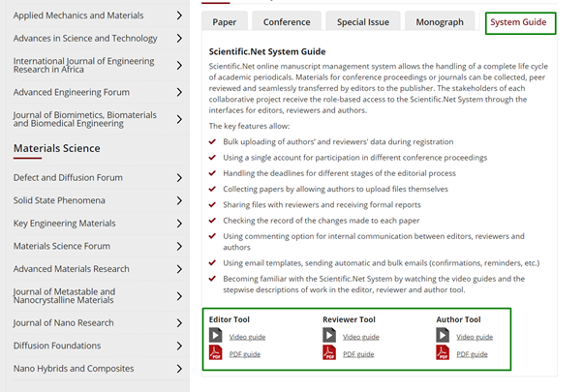Open Nano Hybrids and Composites journal
This screenshot has width=583, height=392.
point(74,369)
